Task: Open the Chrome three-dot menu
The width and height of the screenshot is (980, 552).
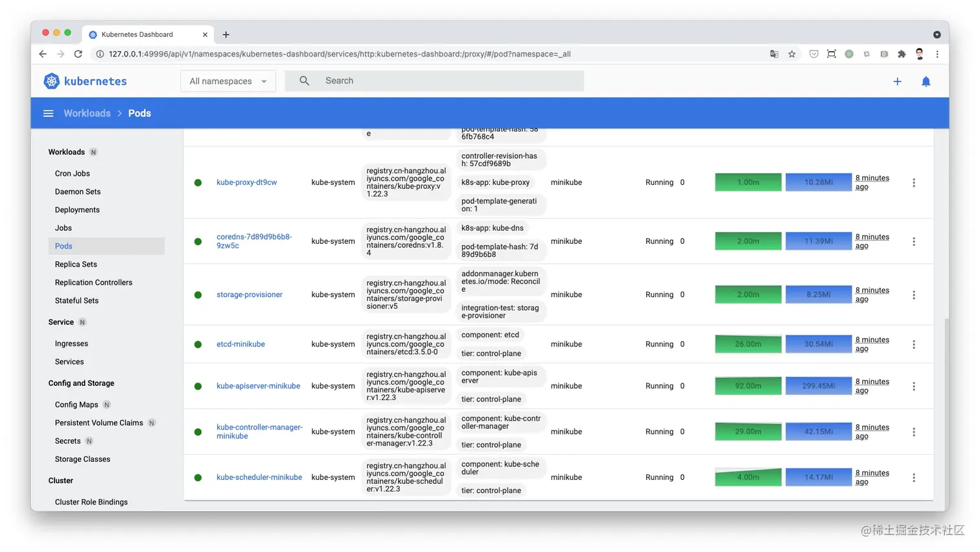Action: click(937, 54)
